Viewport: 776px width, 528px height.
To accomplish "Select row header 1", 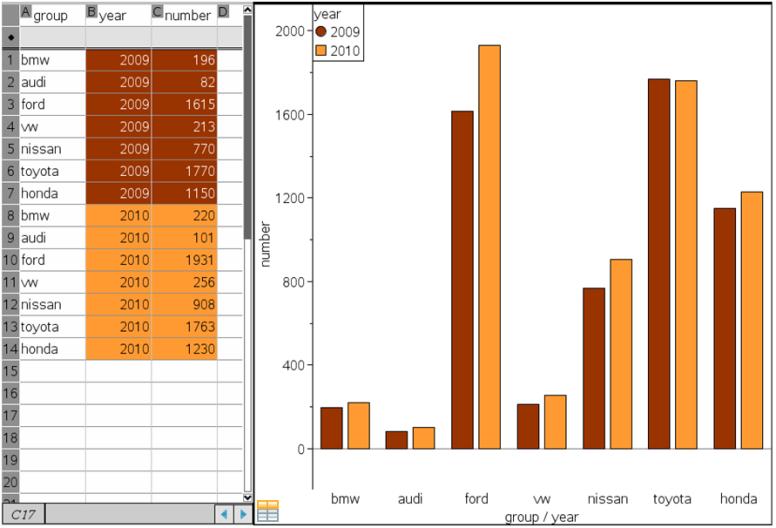I will (11, 60).
